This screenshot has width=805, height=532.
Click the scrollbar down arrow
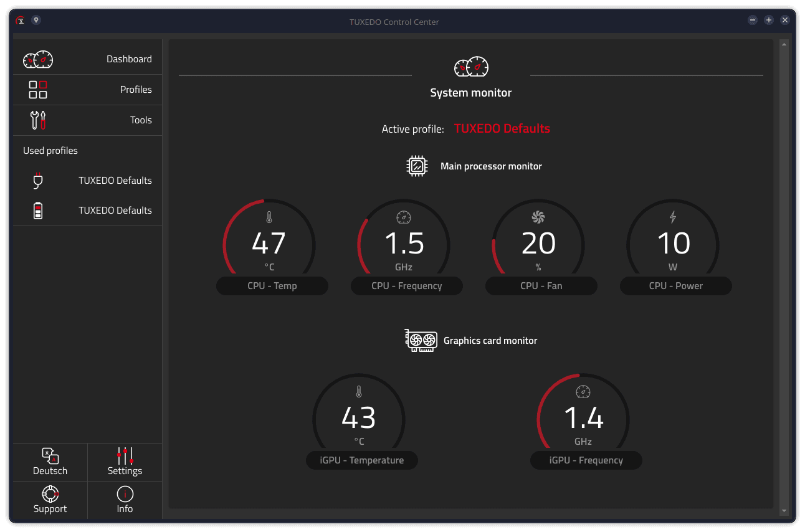784,511
